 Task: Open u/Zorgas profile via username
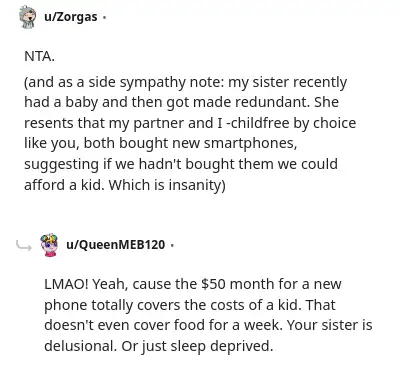click(x=71, y=17)
